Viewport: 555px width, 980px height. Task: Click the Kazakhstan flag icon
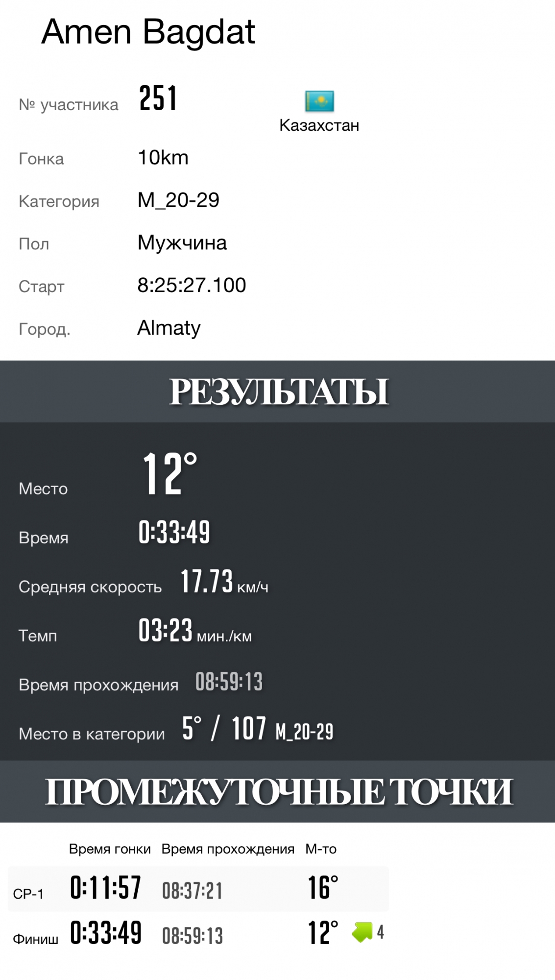[x=319, y=101]
